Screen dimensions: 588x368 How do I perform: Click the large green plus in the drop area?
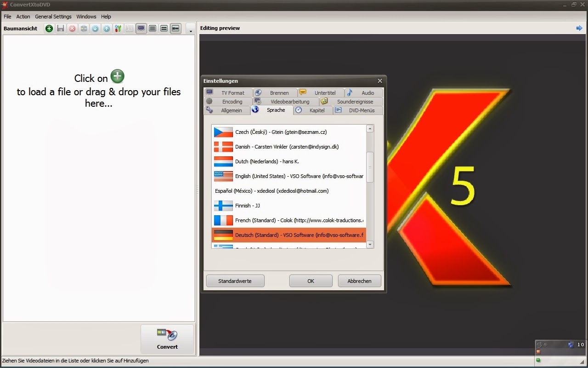coord(118,76)
